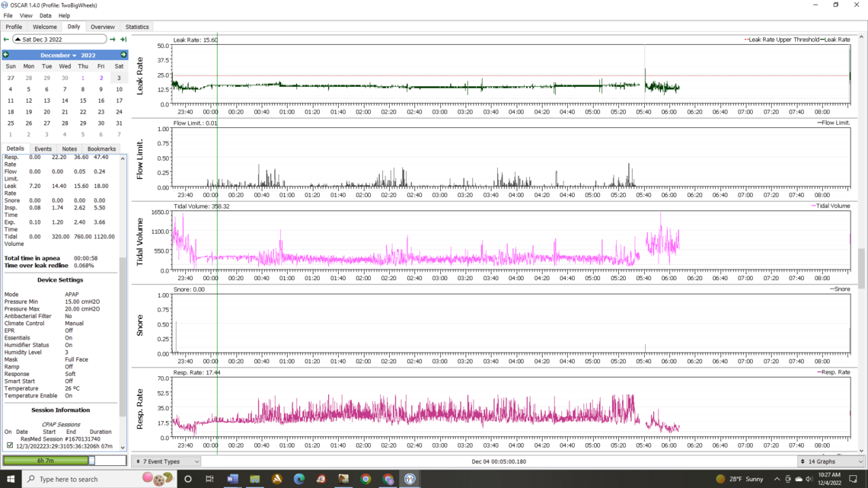This screenshot has width=868, height=488.
Task: Select December 2 in the calendar
Action: [101, 78]
